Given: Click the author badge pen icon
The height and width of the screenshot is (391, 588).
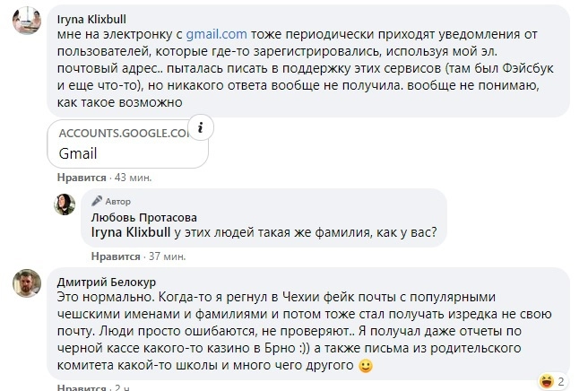Looking at the screenshot, I should 98,203.
